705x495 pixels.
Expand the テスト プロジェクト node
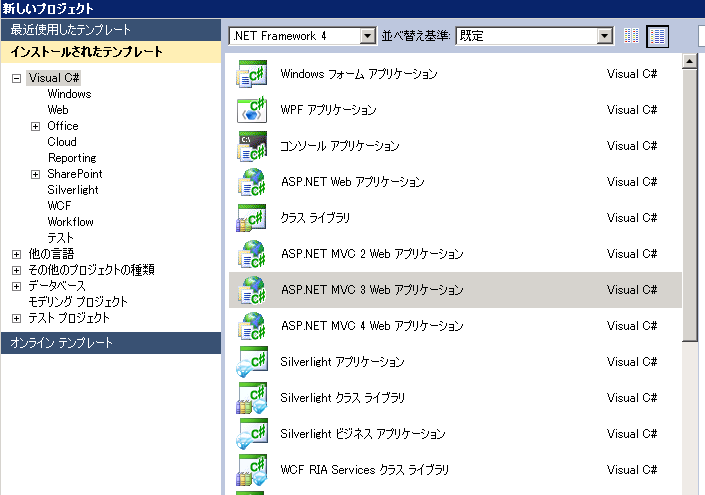tap(16, 318)
